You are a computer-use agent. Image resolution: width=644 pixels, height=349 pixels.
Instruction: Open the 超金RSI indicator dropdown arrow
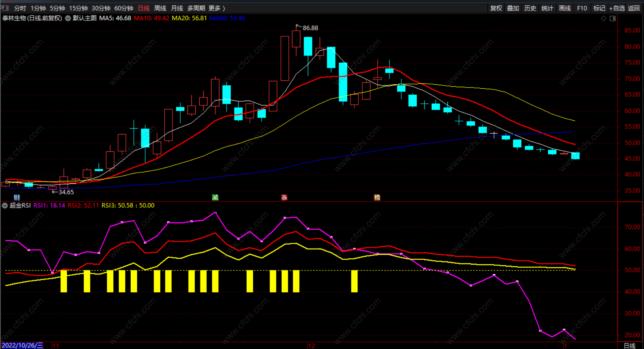pyautogui.click(x=5, y=205)
